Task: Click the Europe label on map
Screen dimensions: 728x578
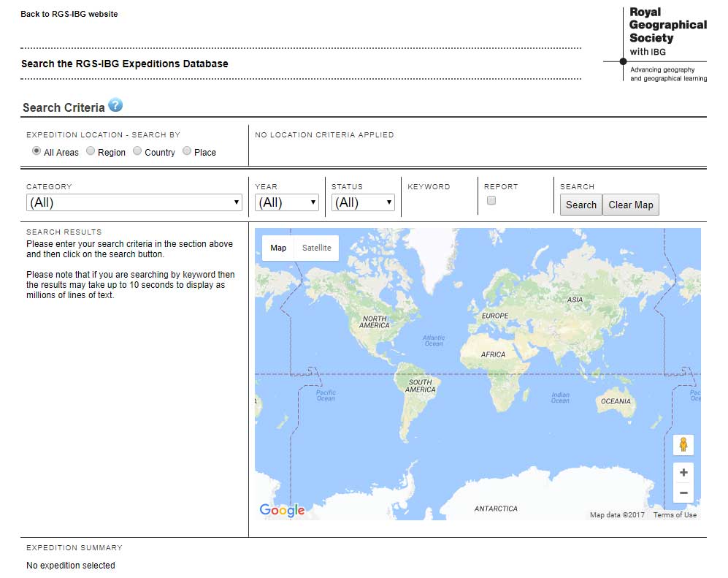Action: coord(495,316)
